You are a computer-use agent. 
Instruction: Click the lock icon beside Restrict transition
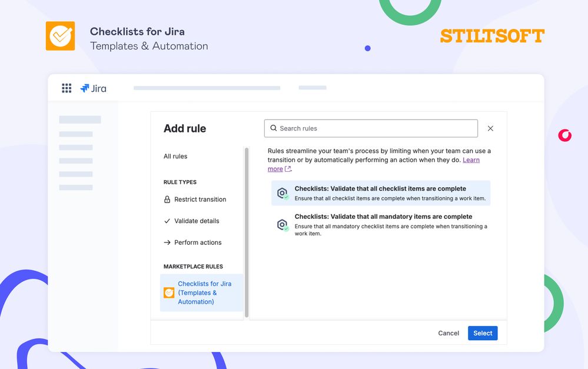(x=167, y=200)
